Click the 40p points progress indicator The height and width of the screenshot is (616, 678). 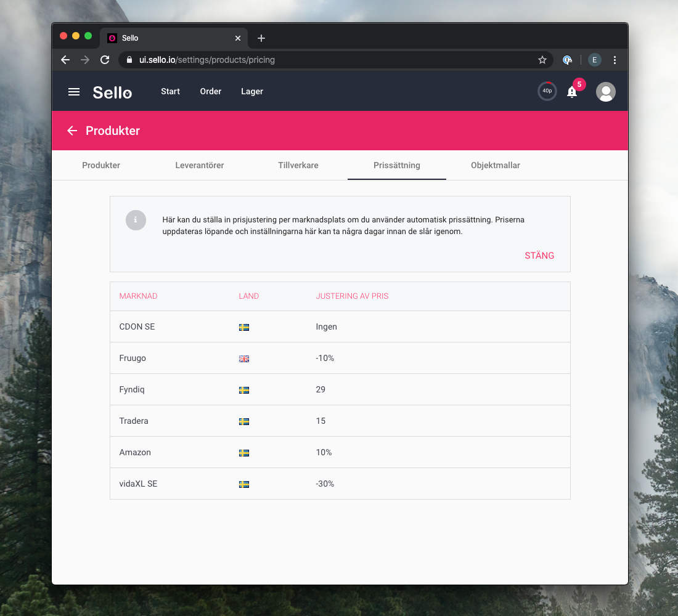547,91
